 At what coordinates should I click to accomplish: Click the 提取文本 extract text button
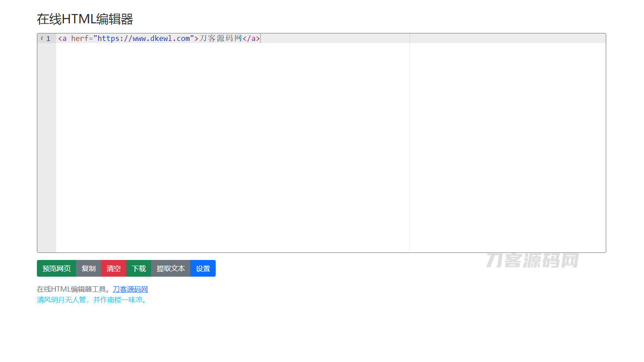(170, 268)
